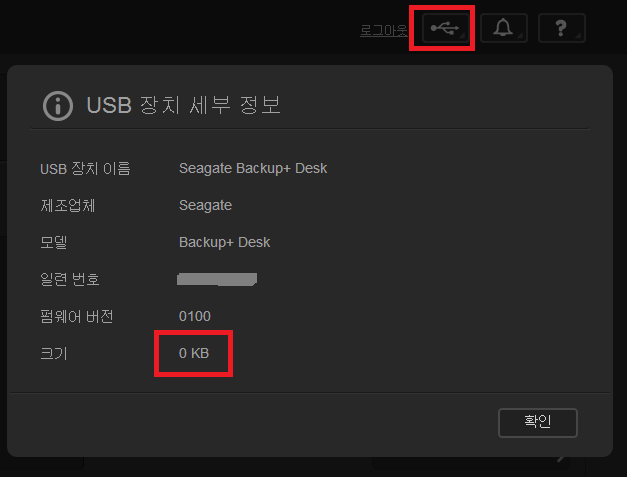Open the help question mark icon
The image size is (627, 477).
[x=562, y=28]
